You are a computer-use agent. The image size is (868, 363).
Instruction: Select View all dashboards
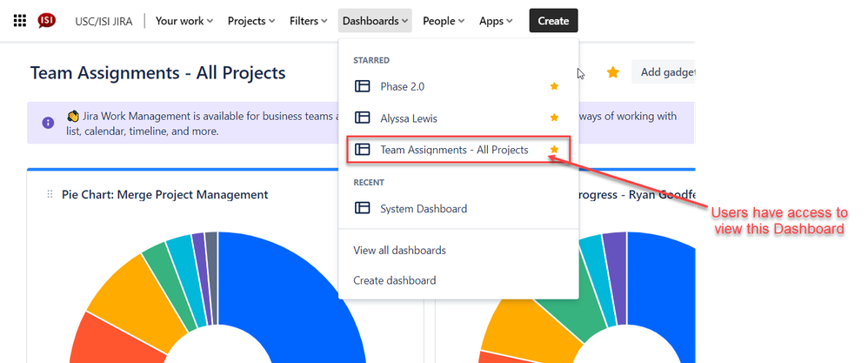400,251
